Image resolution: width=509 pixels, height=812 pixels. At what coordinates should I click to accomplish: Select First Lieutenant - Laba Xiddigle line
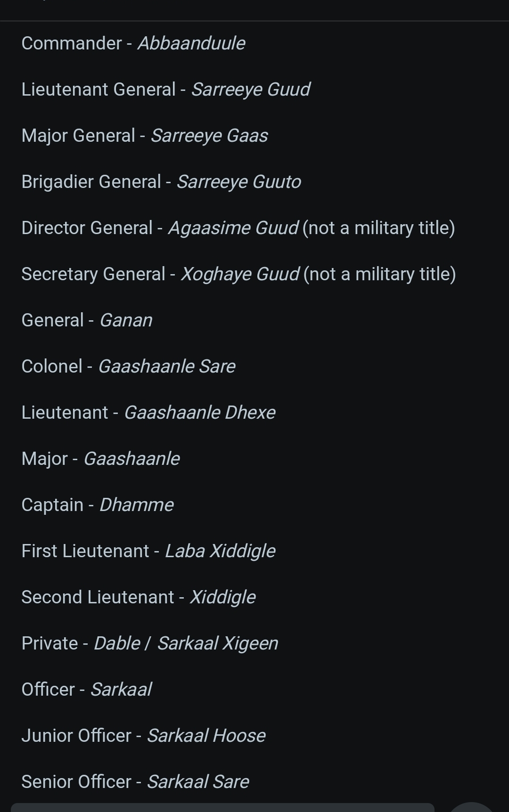pyautogui.click(x=148, y=551)
